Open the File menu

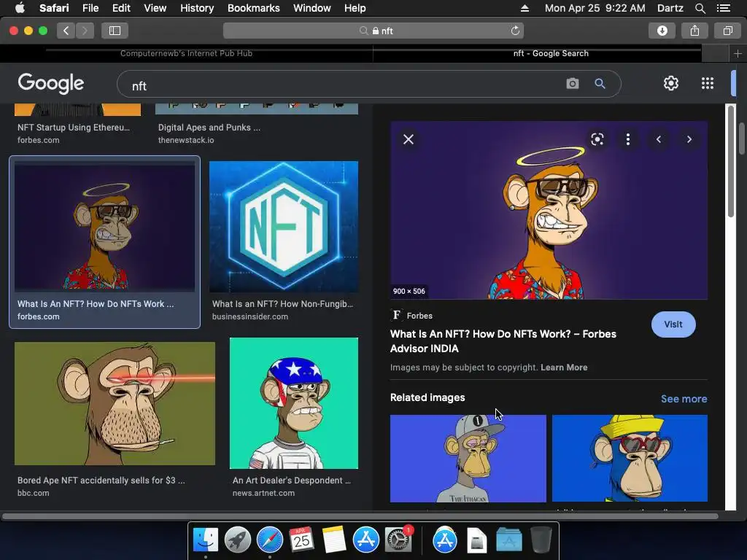pyautogui.click(x=90, y=8)
